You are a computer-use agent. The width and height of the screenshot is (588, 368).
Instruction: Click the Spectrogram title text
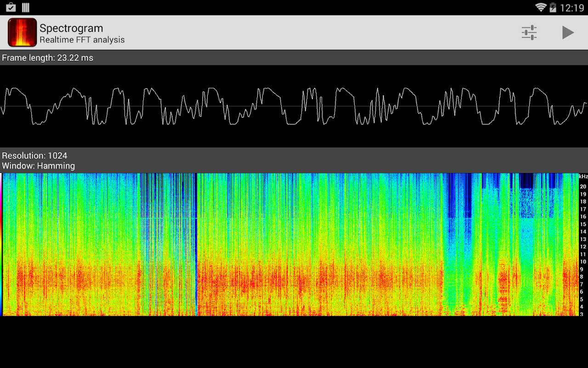pyautogui.click(x=71, y=28)
